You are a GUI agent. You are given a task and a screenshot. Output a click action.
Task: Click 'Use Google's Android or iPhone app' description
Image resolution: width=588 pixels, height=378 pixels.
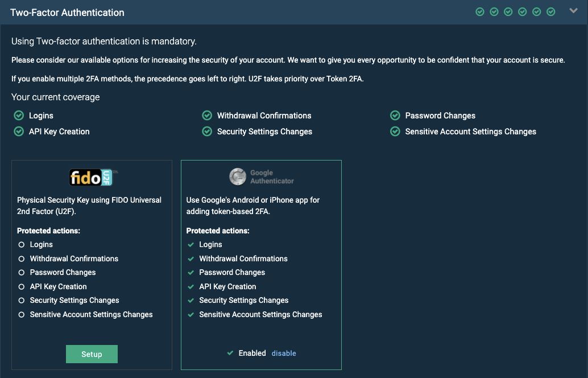[252, 206]
